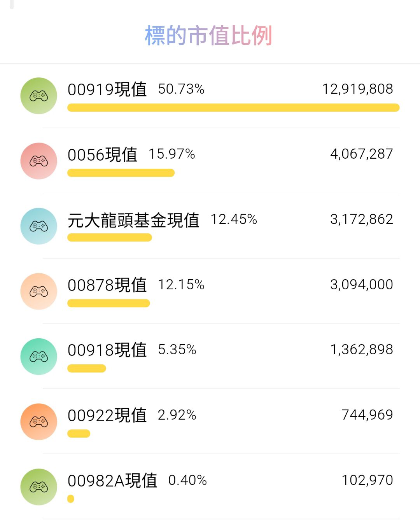Screen dimensions: 420x532
Task: Open the 00878現值 holding label
Action: [107, 285]
